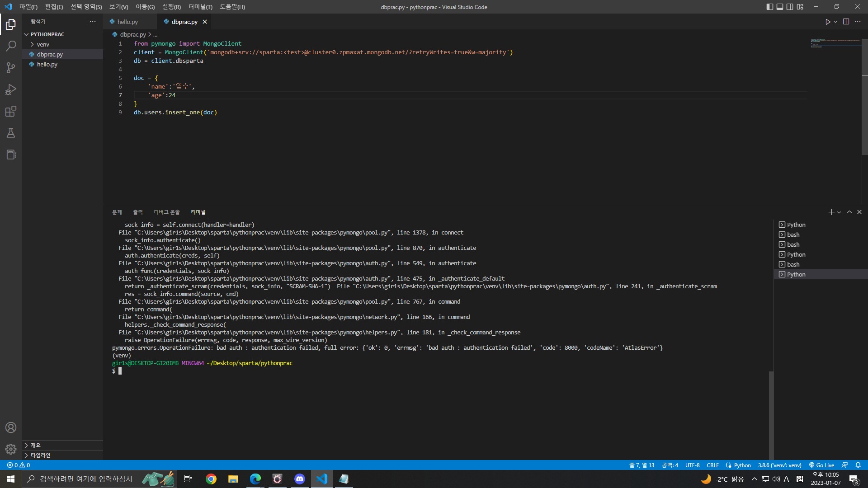Image resolution: width=868 pixels, height=488 pixels.
Task: Add a new terminal with plus icon
Action: click(831, 212)
